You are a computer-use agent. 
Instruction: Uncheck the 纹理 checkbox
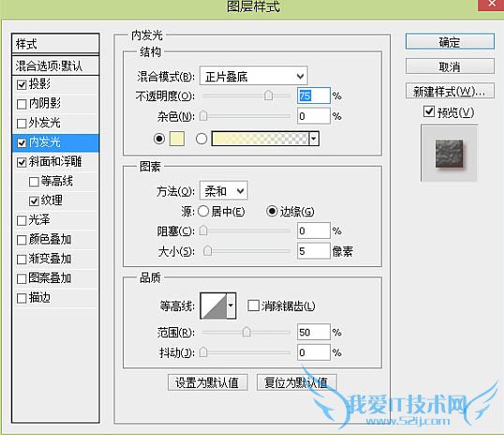coord(34,201)
